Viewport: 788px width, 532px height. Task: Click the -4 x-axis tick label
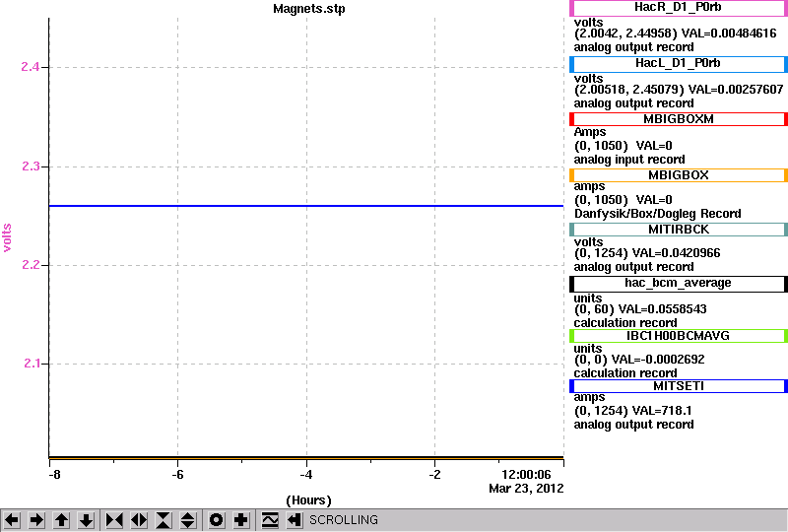click(306, 475)
